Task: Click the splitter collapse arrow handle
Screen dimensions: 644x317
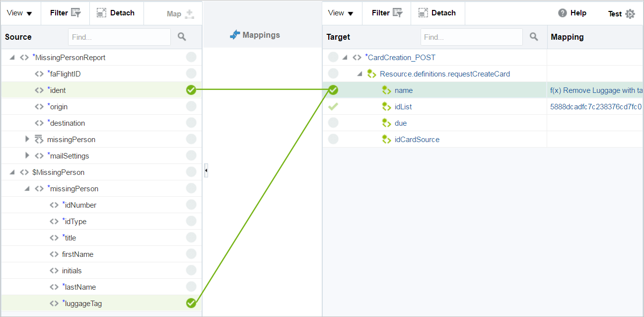Action: pos(206,171)
